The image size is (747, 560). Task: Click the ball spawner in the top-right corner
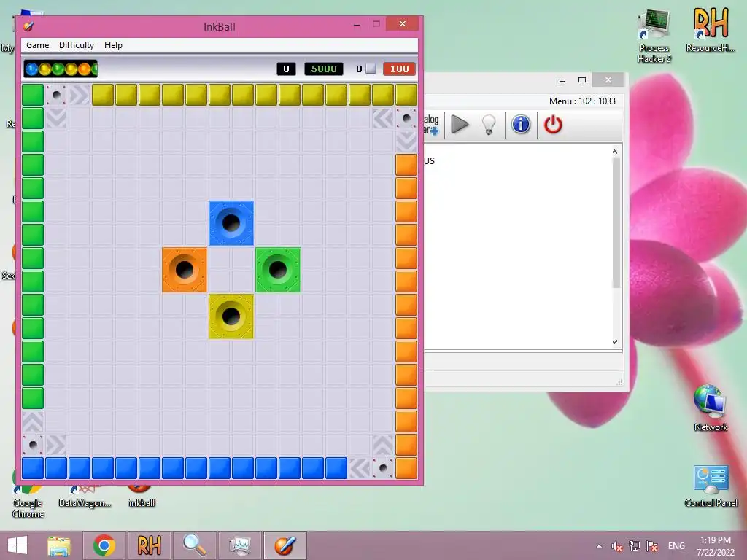click(406, 118)
